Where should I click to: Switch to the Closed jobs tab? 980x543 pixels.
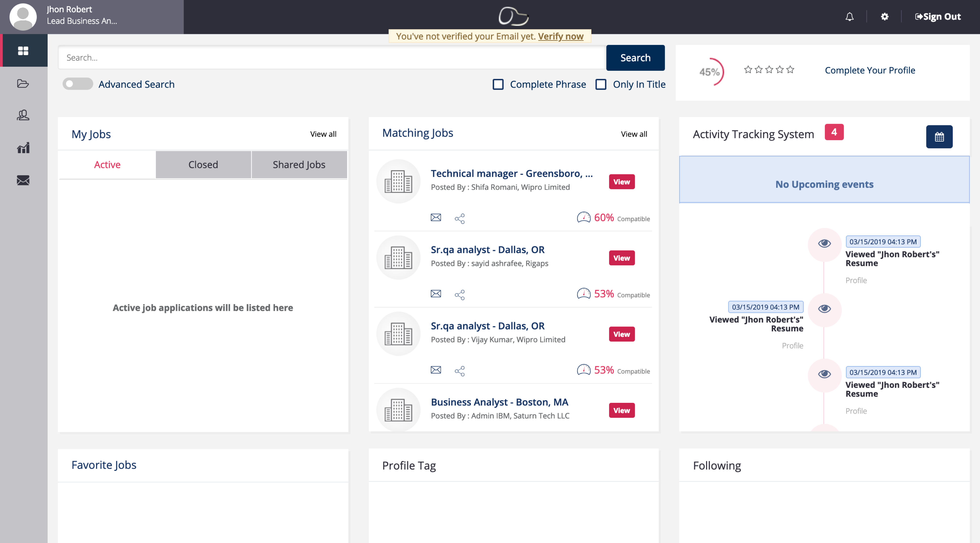(x=203, y=165)
